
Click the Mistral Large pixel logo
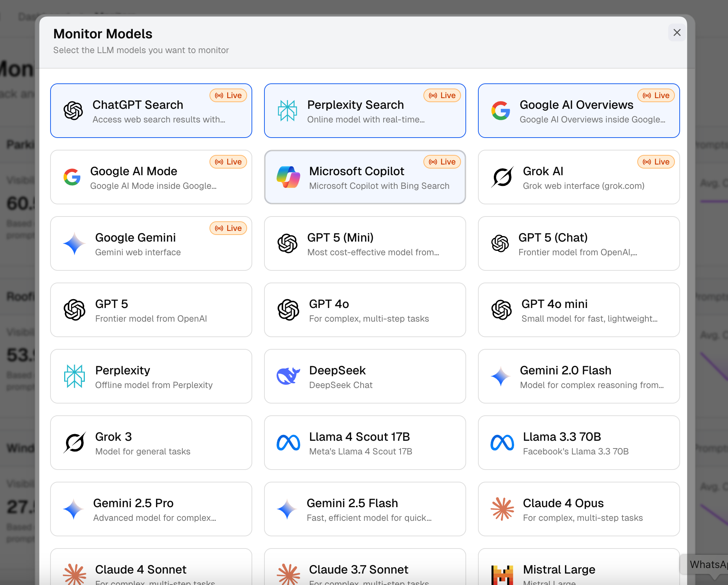pos(502,575)
